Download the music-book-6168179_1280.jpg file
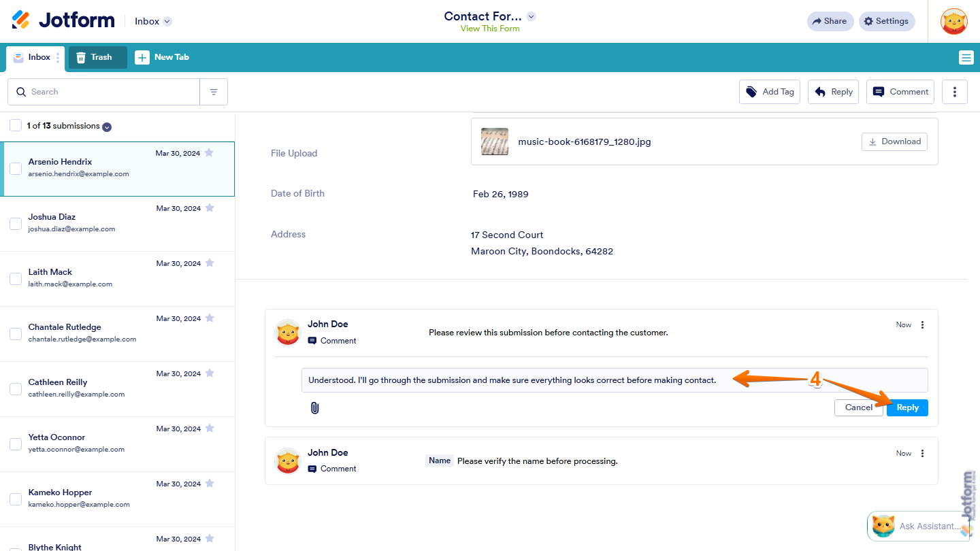This screenshot has width=980, height=551. (894, 141)
